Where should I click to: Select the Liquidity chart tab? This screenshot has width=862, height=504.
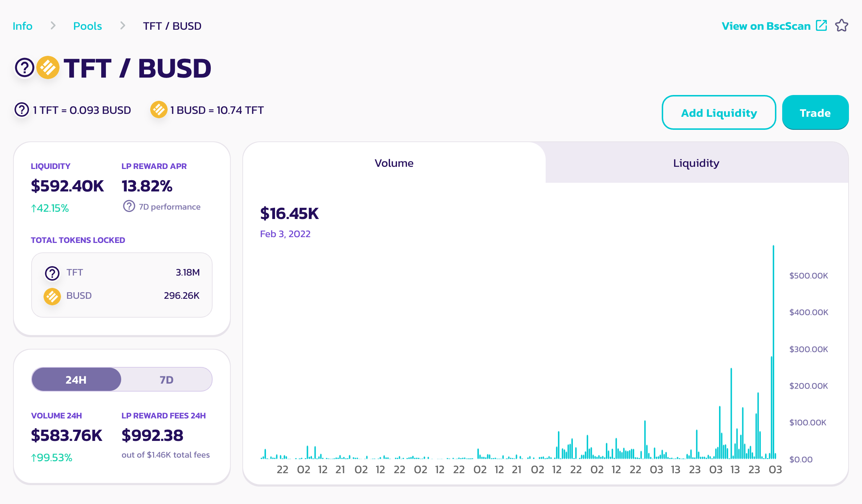coord(696,163)
